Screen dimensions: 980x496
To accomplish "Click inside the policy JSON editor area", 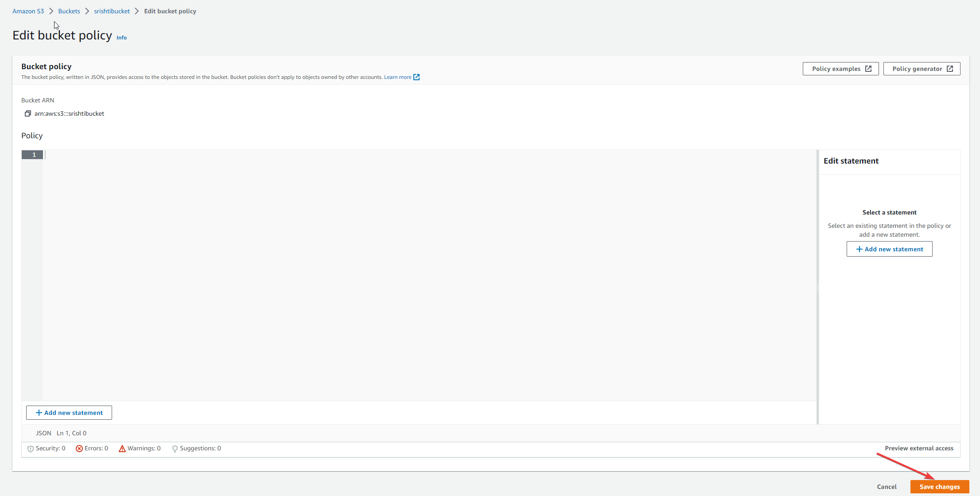I will 430,275.
